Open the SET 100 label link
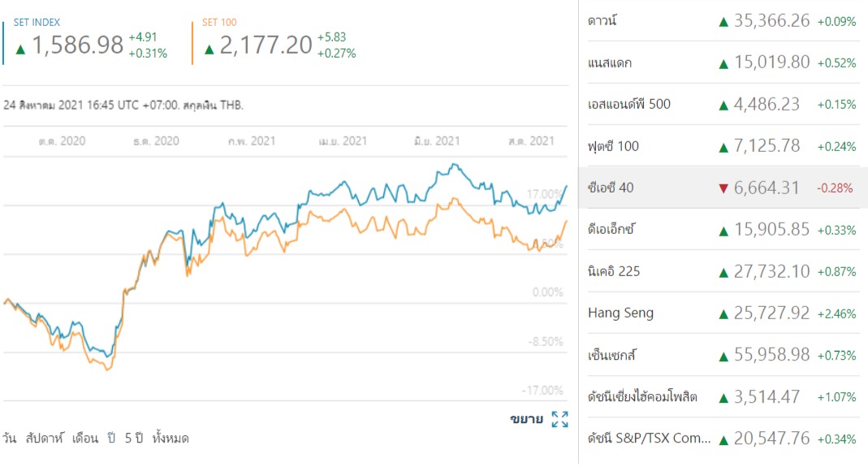This screenshot has height=471, width=868. point(219,22)
